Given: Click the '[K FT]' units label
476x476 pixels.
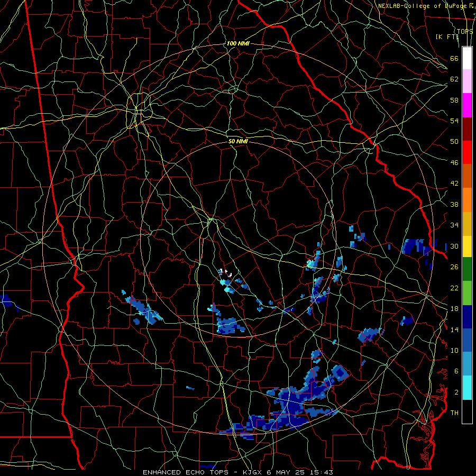Looking at the screenshot, I should (x=447, y=36).
